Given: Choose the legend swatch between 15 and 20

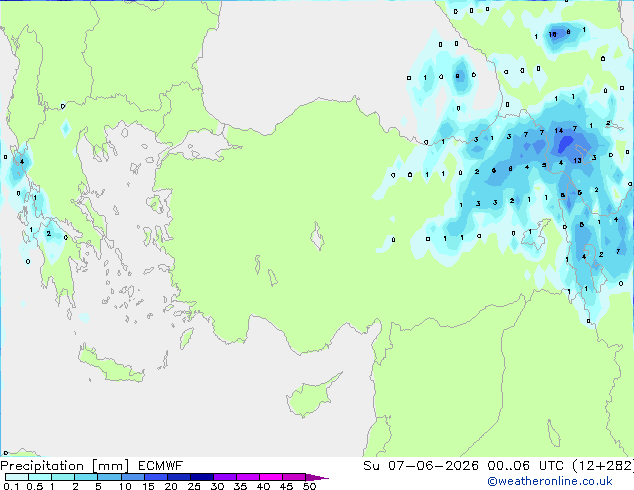Looking at the screenshot, I should point(155,477).
